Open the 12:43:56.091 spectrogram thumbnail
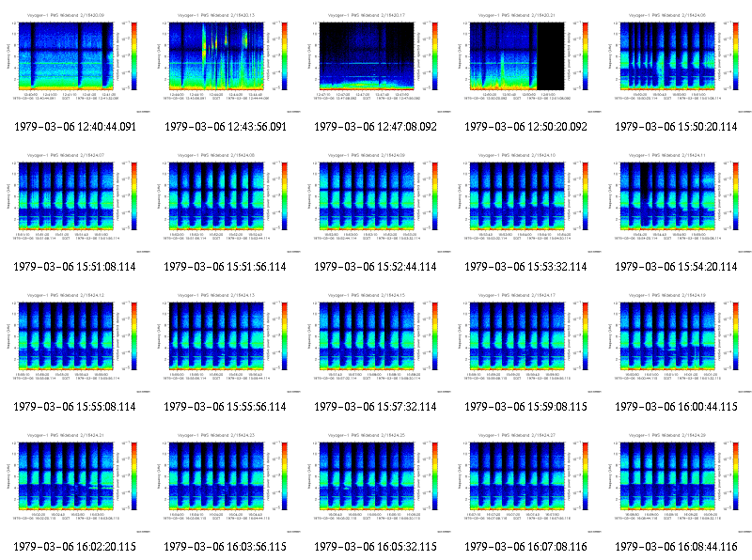The width and height of the screenshot is (752, 560). coord(226,62)
